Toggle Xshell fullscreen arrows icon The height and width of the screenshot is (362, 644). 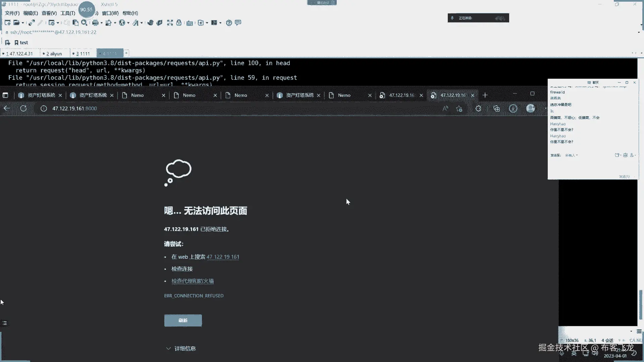point(170,23)
